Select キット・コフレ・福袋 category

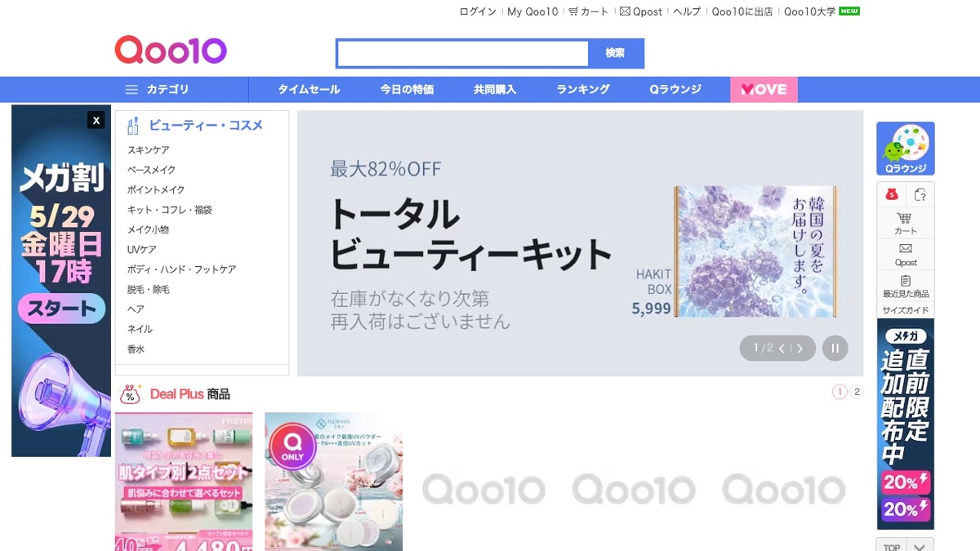(x=170, y=210)
